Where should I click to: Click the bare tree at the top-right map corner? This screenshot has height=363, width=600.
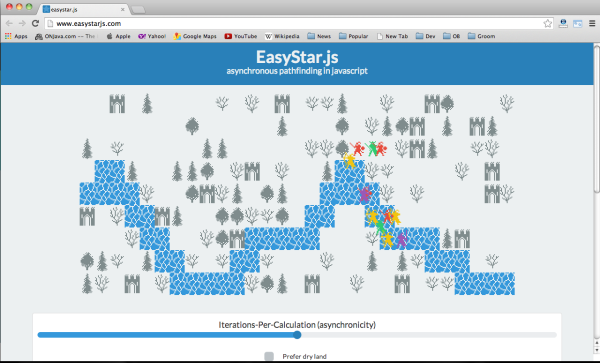coord(507,104)
